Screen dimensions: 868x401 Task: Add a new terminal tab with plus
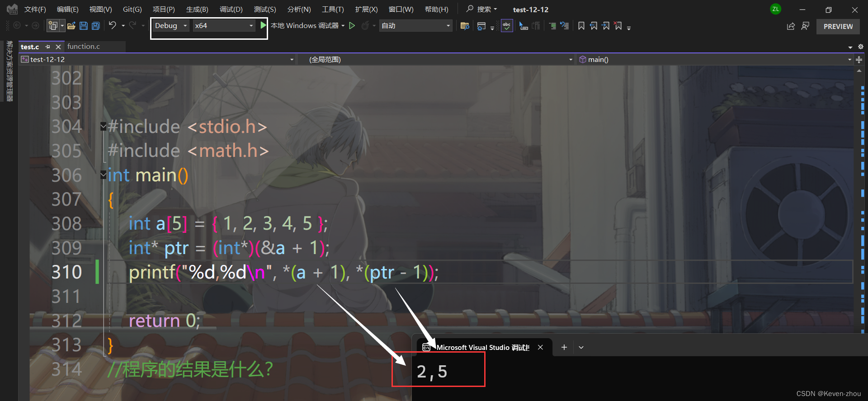(x=564, y=347)
